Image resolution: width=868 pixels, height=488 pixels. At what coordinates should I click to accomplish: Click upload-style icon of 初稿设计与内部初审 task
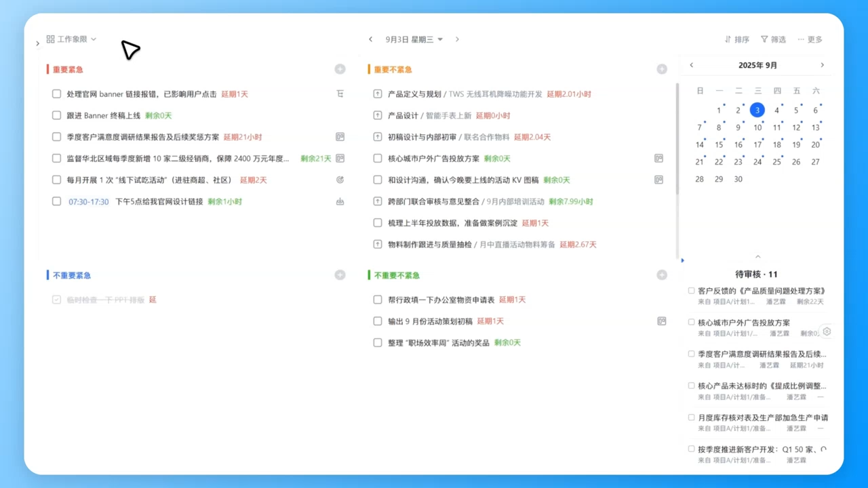tap(378, 137)
